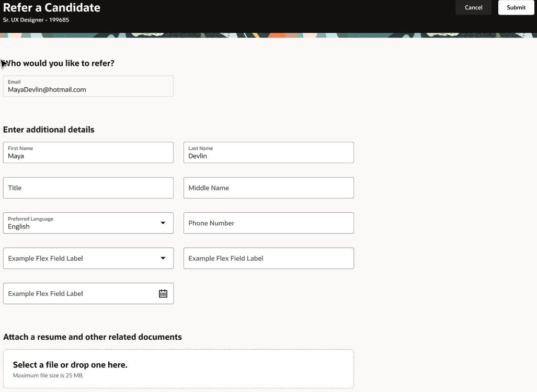This screenshot has height=392, width=537.
Task: Open the Example Flex Field Label dropdown arrow
Action: pyautogui.click(x=163, y=258)
